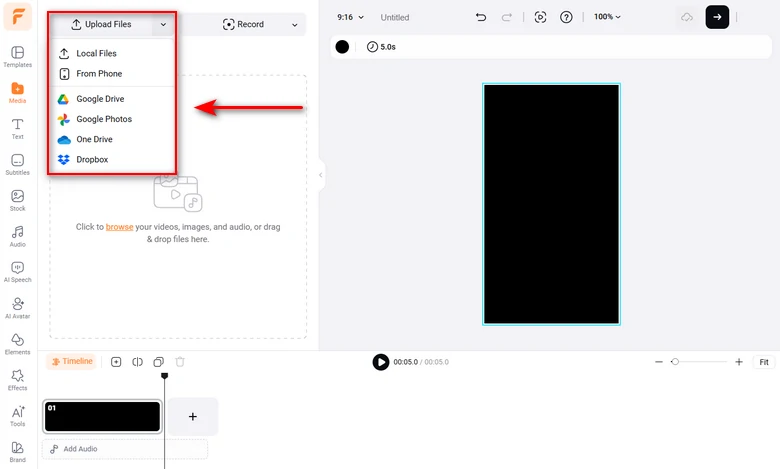Open the Stock sidebar panel

tap(17, 200)
